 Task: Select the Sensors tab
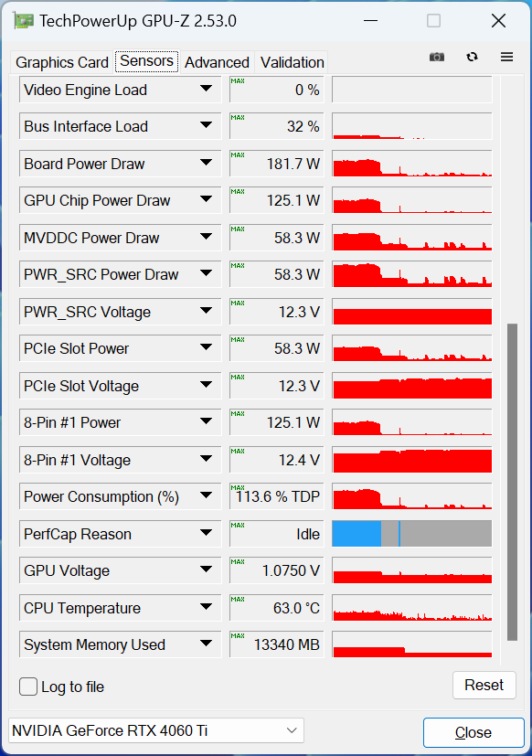point(146,61)
